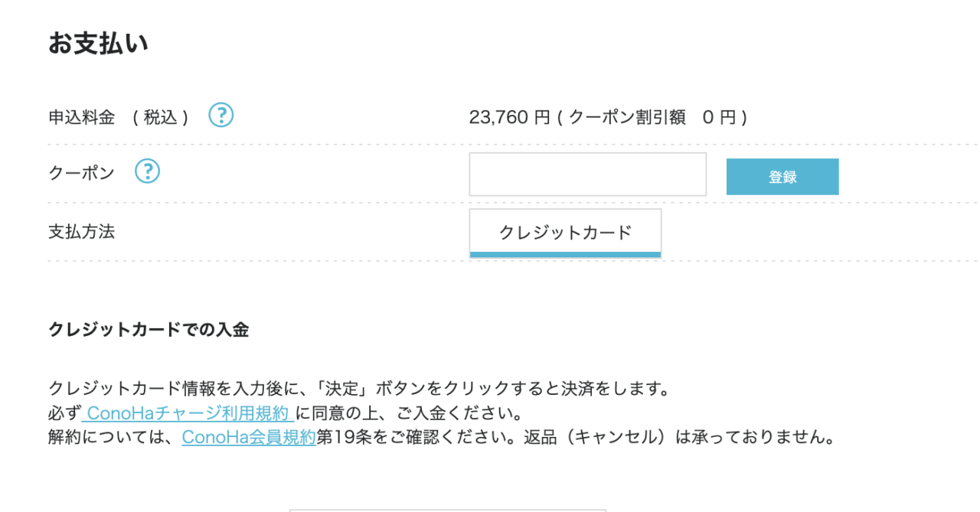Click the お支払い section heading
Image resolution: width=980 pixels, height=512 pixels.
click(98, 44)
